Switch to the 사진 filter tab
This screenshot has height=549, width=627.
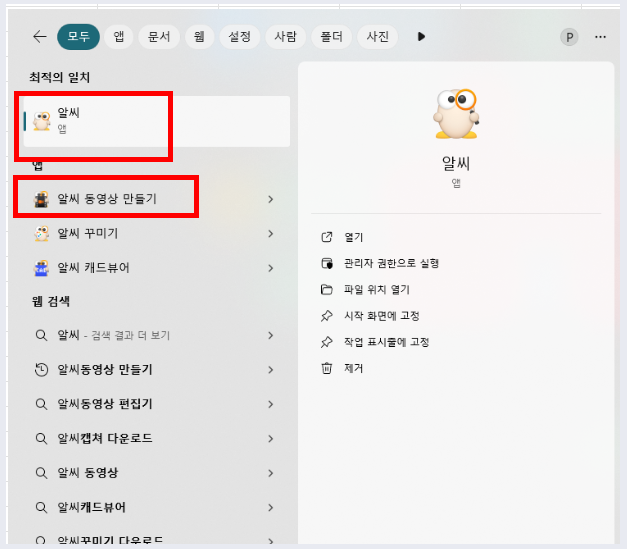point(377,37)
